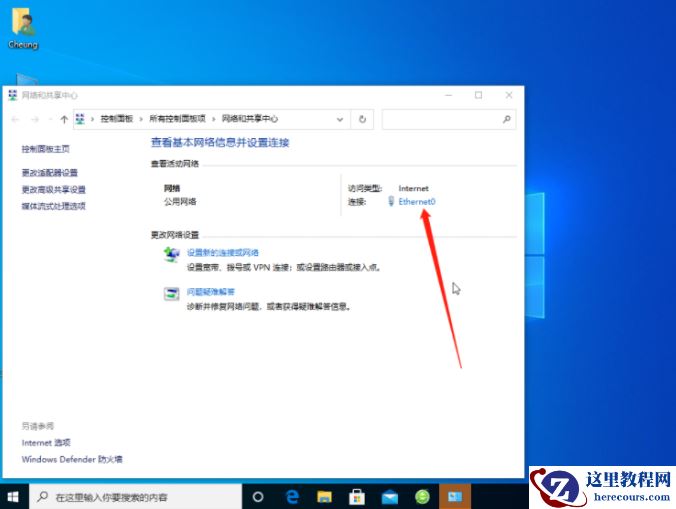Viewport: 676px width, 509px height.
Task: Select 控制面板 breadcrumb
Action: point(116,119)
